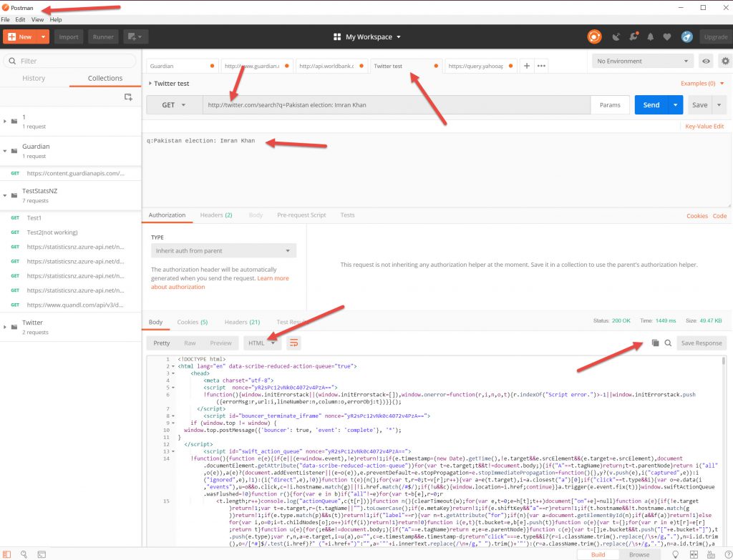Search within the response body
The height and width of the screenshot is (560, 733).
[x=668, y=343]
